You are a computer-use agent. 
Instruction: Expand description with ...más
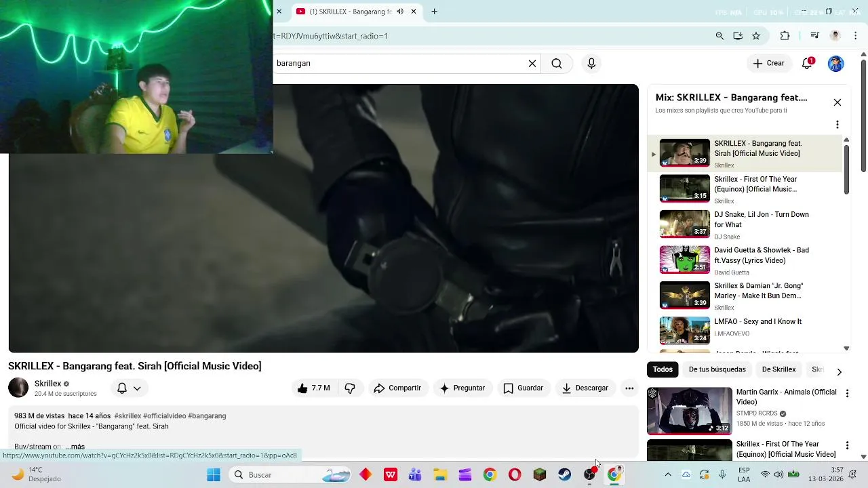(x=75, y=447)
